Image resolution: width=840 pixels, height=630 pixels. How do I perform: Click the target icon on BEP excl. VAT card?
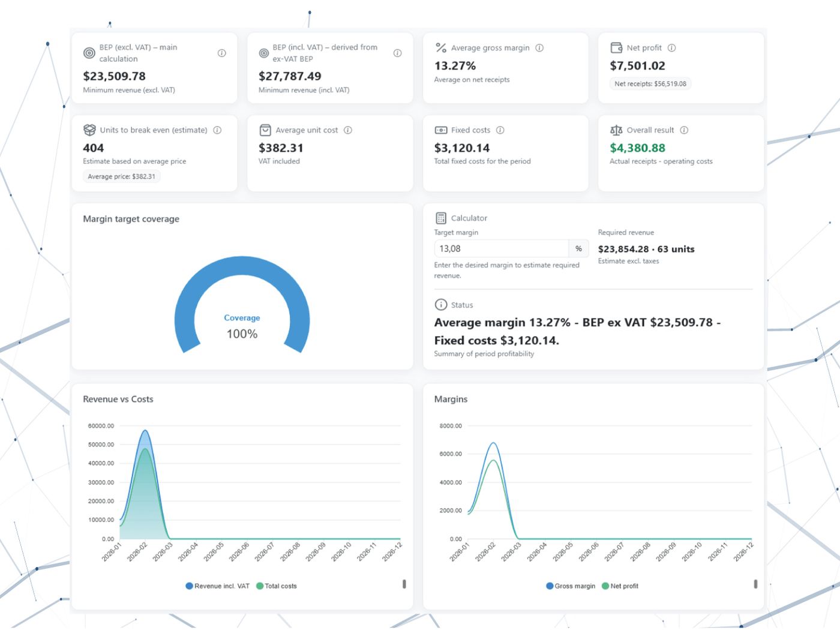[89, 53]
